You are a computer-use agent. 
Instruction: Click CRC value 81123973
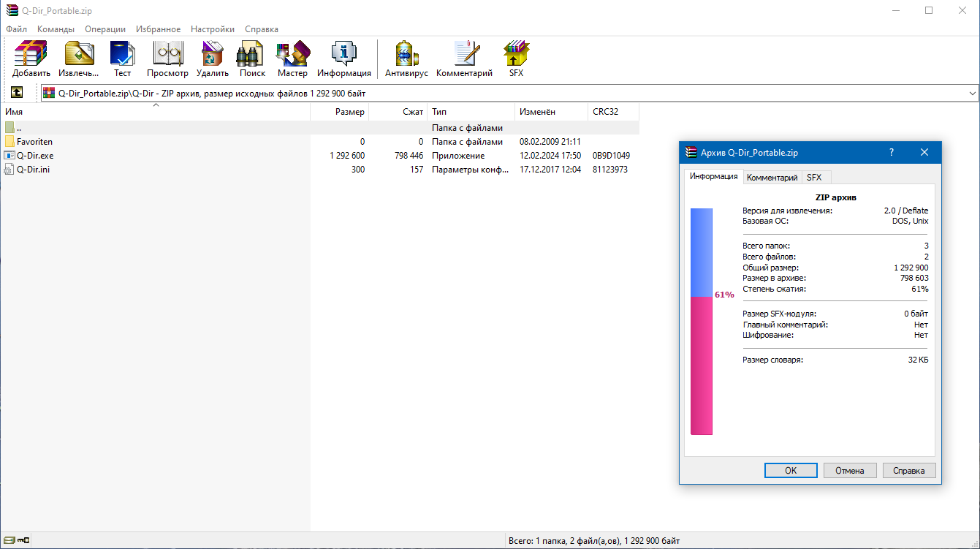point(610,170)
